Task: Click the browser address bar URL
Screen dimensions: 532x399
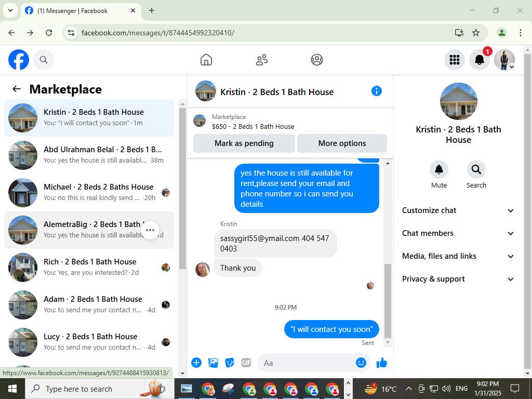Action: [158, 33]
